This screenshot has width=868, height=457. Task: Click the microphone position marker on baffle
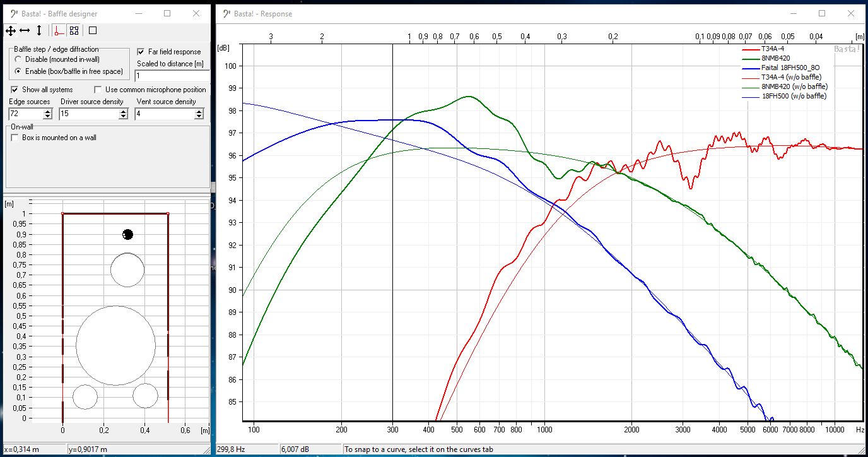tap(127, 234)
